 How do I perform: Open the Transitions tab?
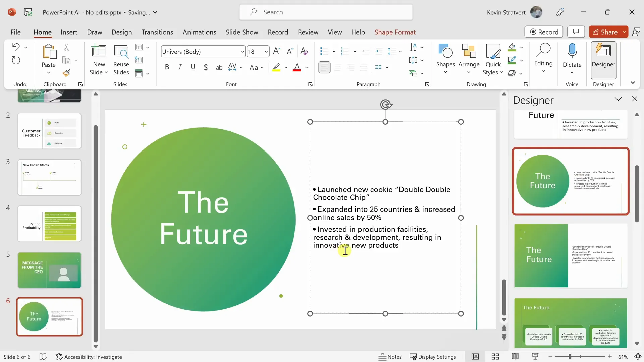point(157,32)
